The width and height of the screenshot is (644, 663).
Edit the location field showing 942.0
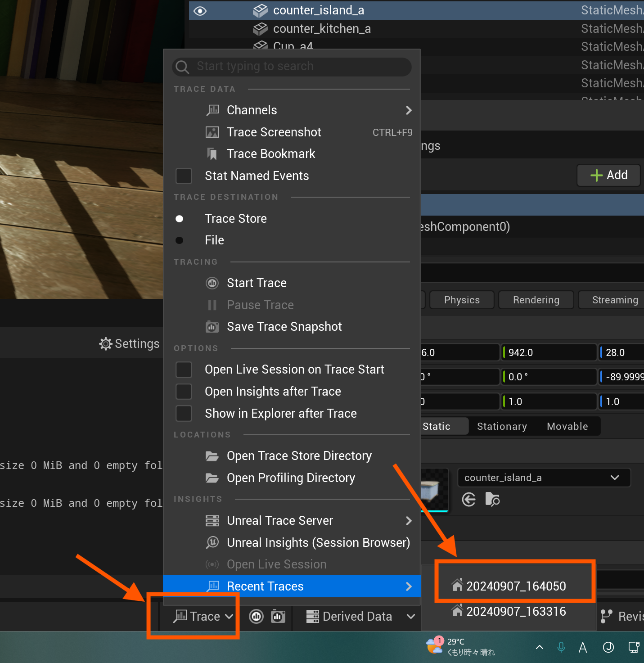[549, 352]
